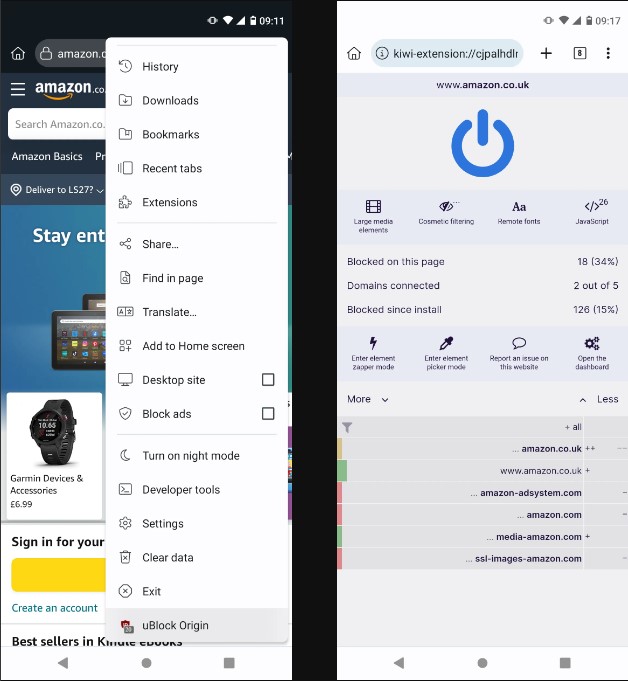
Task: Select Extensions menu entry
Action: [x=169, y=202]
